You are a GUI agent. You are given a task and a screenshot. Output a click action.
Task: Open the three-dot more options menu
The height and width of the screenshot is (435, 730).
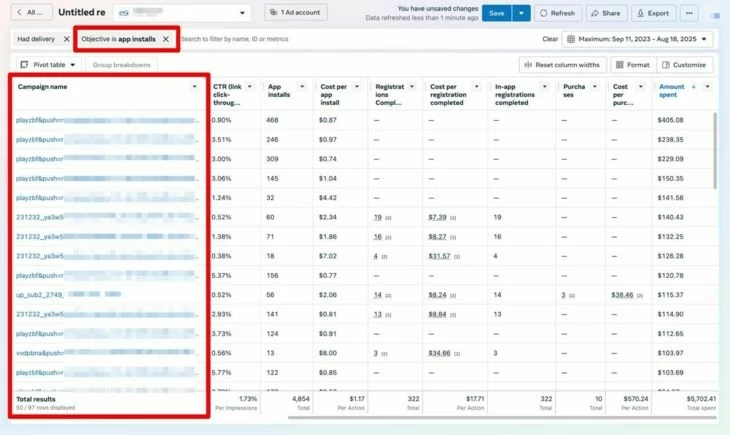click(689, 13)
